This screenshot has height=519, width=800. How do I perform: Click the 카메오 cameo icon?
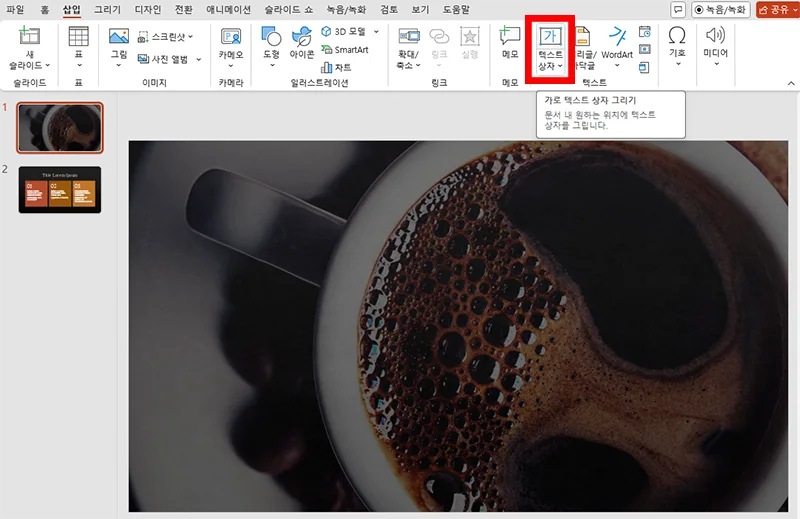coord(231,37)
